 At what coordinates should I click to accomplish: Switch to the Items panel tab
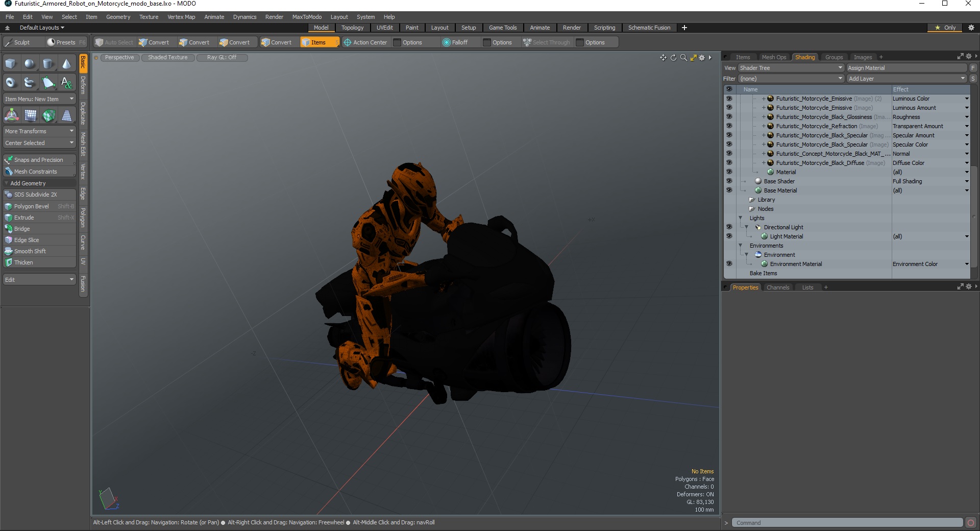(x=743, y=57)
